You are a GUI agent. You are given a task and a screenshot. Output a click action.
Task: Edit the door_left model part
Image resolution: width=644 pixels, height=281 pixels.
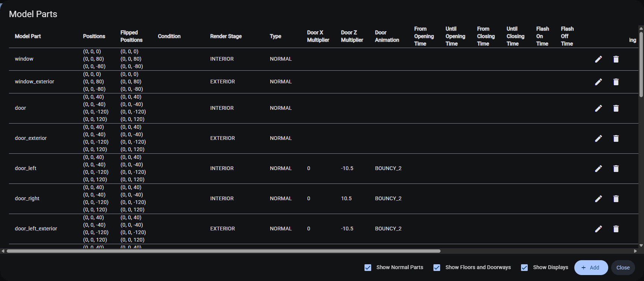click(598, 169)
